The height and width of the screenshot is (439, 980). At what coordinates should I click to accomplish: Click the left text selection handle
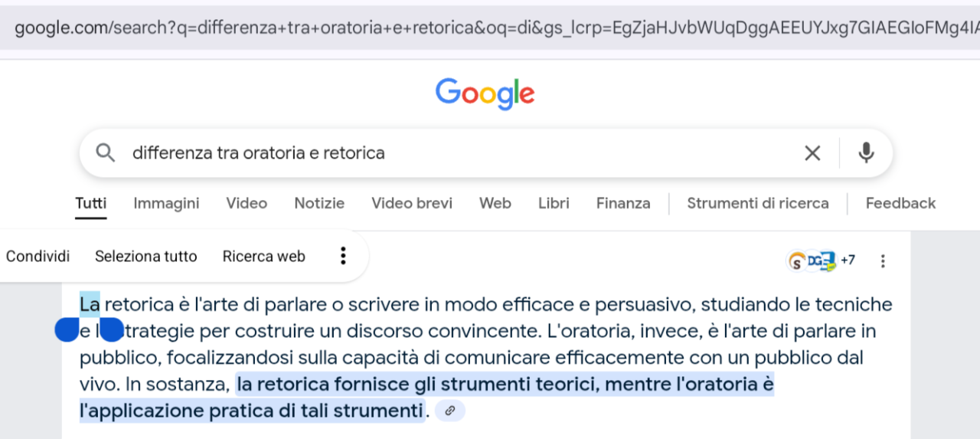[67, 331]
